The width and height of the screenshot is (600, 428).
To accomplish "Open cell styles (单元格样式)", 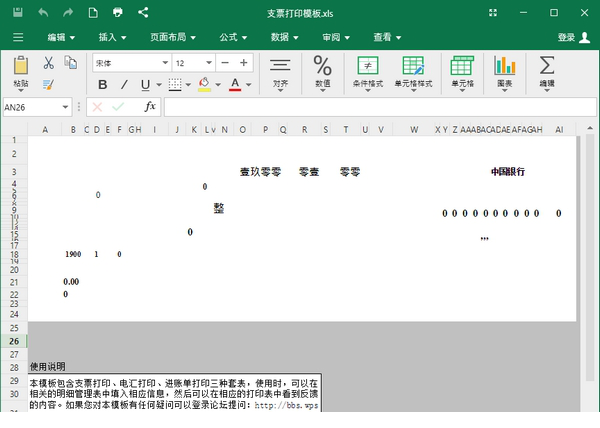I will coord(413,73).
